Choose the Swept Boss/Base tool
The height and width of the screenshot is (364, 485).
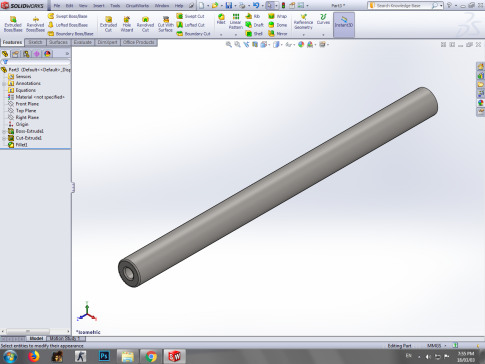pyautogui.click(x=68, y=16)
